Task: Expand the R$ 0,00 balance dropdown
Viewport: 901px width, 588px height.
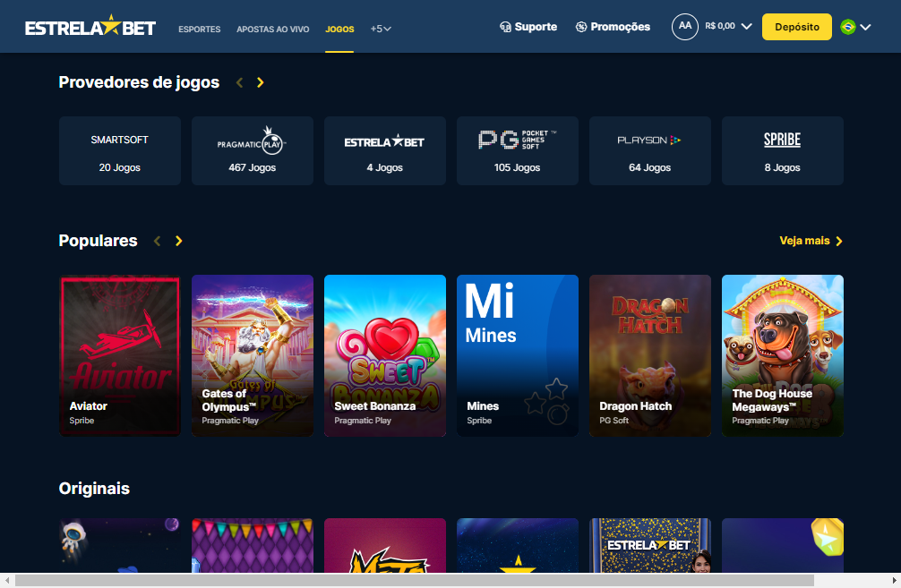Action: tap(728, 27)
